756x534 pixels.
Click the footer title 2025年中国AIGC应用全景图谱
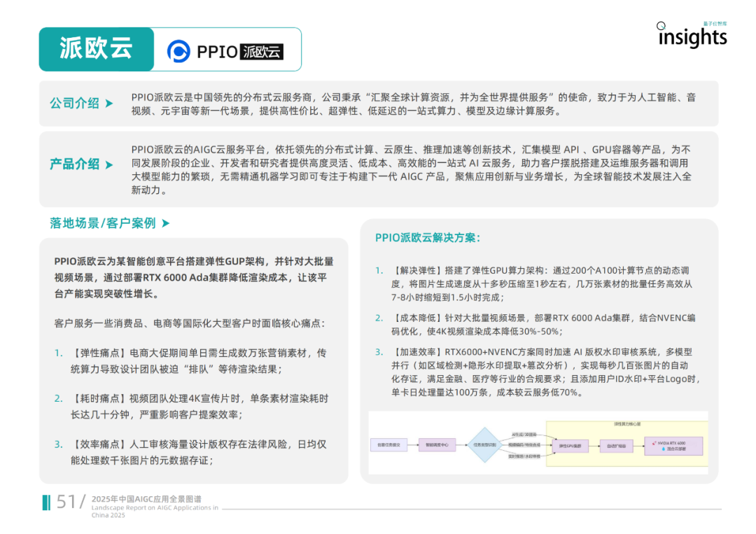146,499
